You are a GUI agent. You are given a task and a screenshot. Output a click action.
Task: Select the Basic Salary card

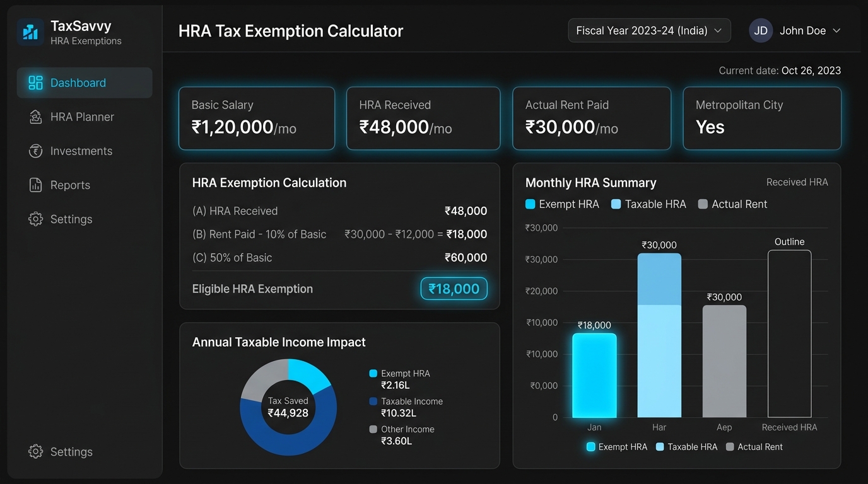257,118
